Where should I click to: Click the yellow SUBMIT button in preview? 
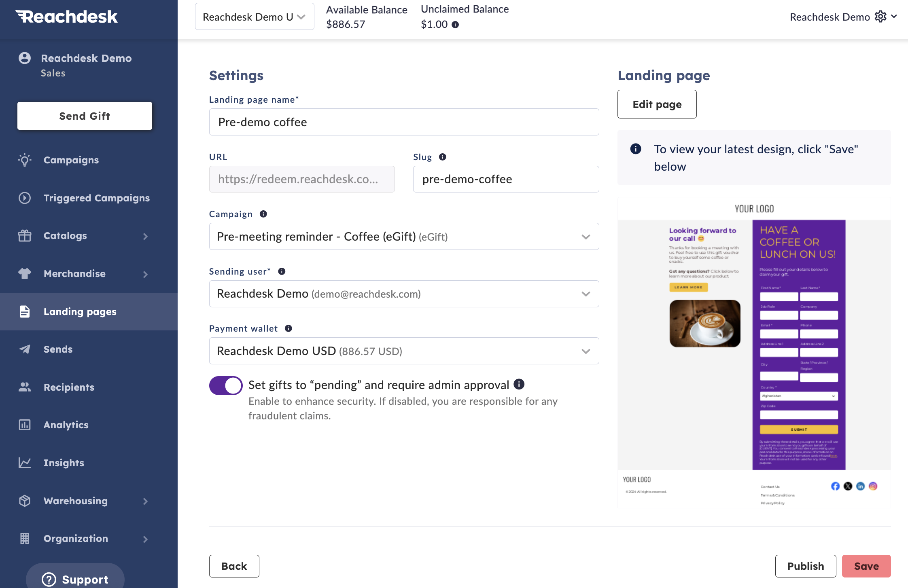tap(799, 429)
